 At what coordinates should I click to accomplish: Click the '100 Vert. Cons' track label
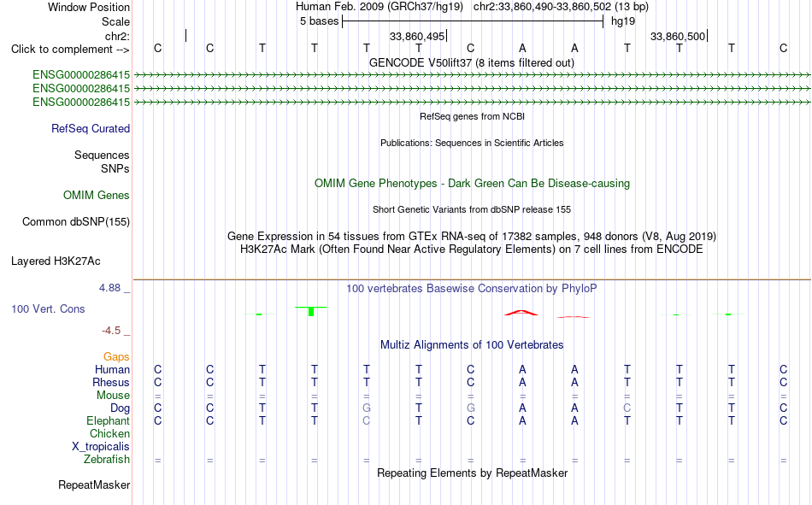click(48, 309)
